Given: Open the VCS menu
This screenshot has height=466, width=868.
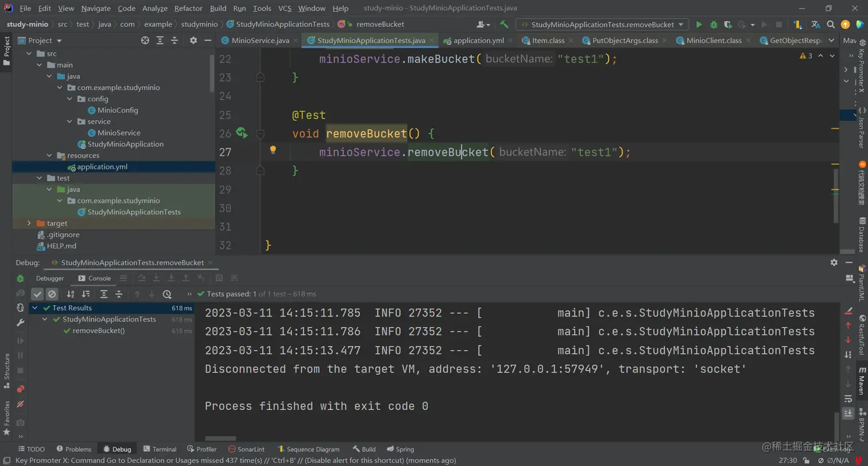Looking at the screenshot, I should click(285, 8).
